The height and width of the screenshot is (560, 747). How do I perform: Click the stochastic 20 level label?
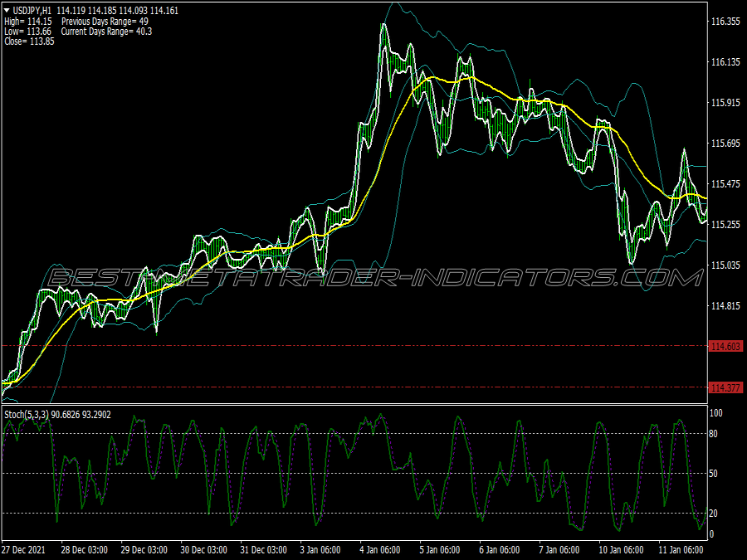(713, 514)
